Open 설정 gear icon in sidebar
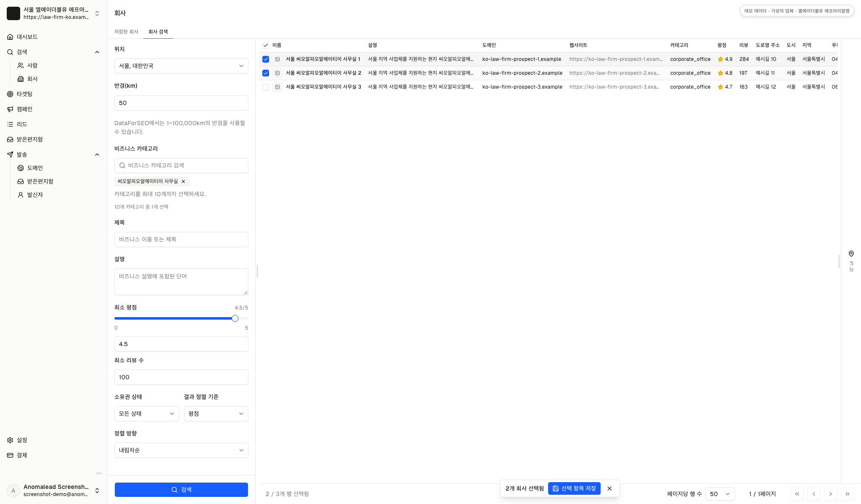This screenshot has height=504, width=861. click(10, 440)
